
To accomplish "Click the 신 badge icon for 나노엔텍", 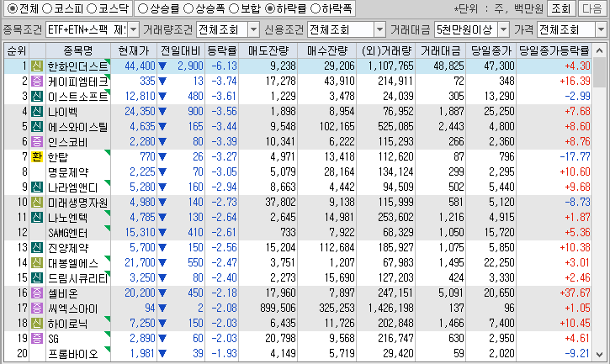I will pyautogui.click(x=37, y=218).
